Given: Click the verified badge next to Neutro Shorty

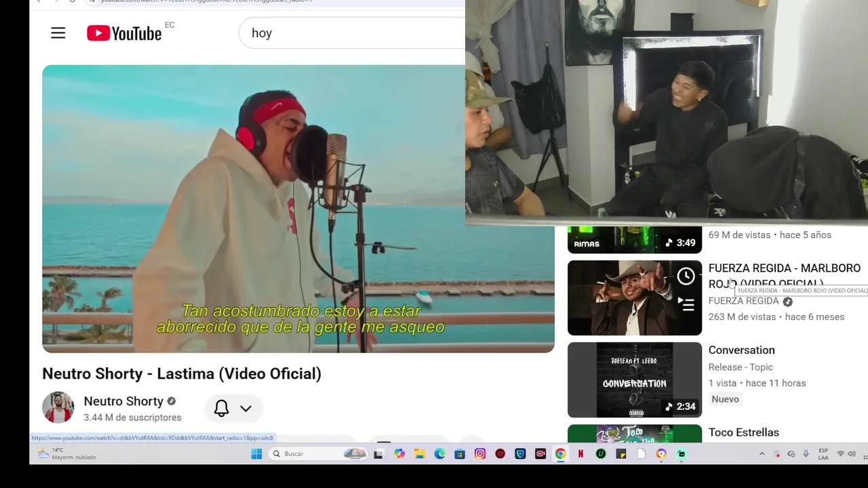Looking at the screenshot, I should [172, 401].
